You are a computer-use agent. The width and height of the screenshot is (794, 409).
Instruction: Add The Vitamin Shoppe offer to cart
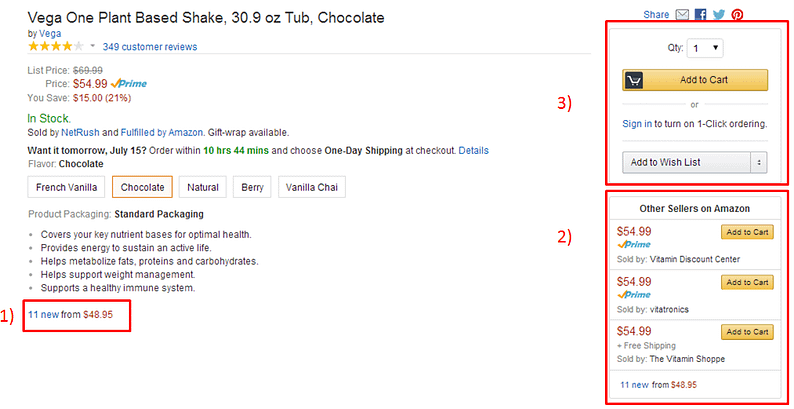click(747, 332)
